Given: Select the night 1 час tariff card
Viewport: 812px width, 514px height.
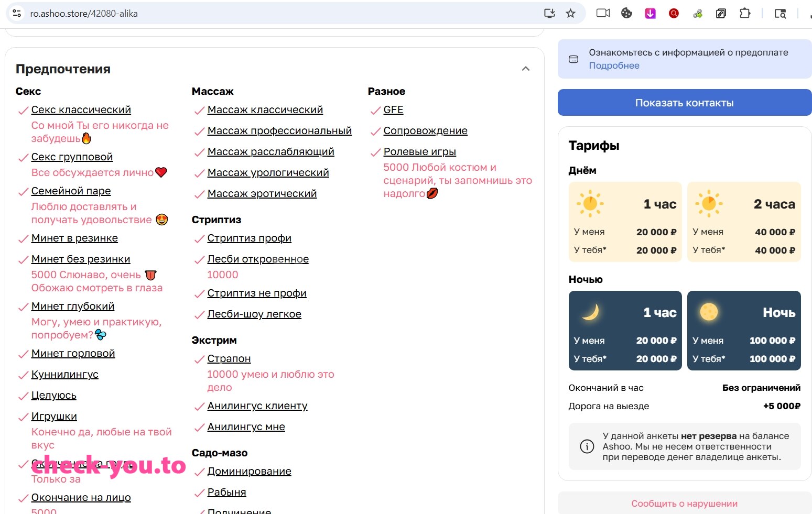Looking at the screenshot, I should click(625, 331).
